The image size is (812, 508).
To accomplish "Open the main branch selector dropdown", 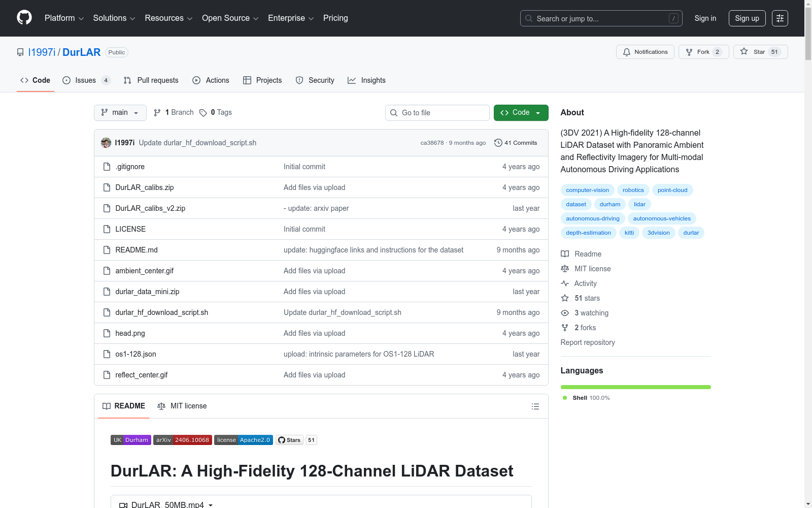I will 120,113.
